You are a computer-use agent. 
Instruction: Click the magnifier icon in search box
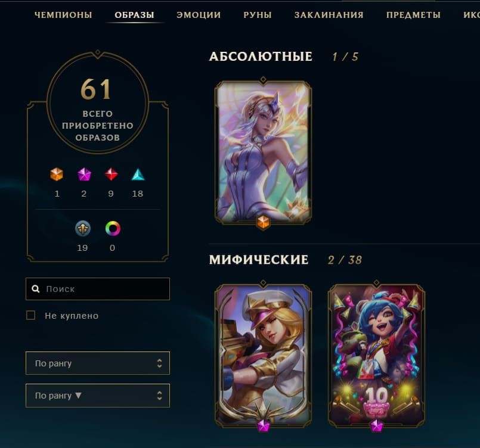pyautogui.click(x=36, y=289)
